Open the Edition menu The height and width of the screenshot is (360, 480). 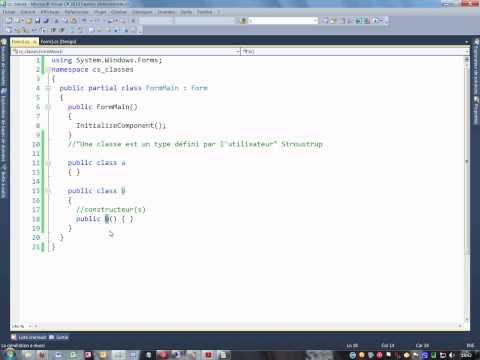pos(28,12)
